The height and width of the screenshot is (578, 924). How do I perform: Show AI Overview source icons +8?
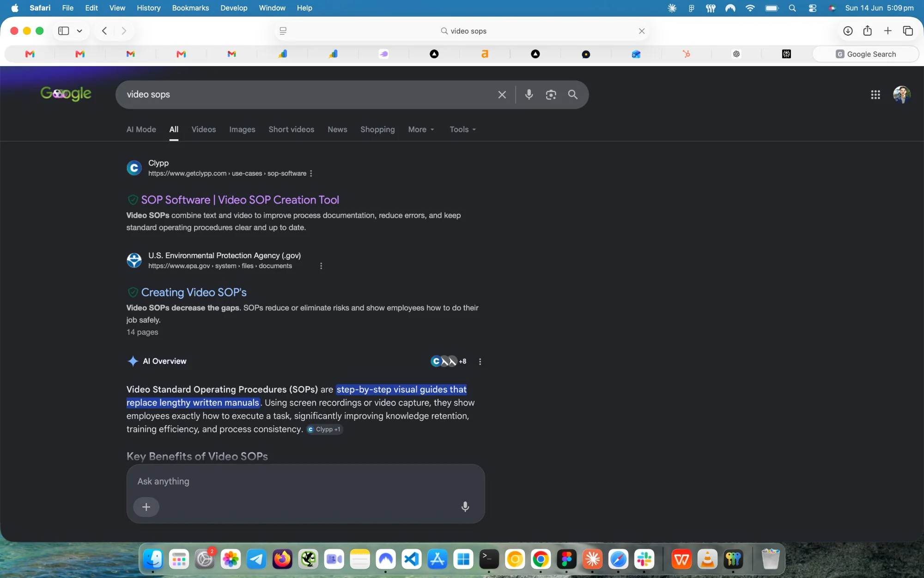(449, 361)
